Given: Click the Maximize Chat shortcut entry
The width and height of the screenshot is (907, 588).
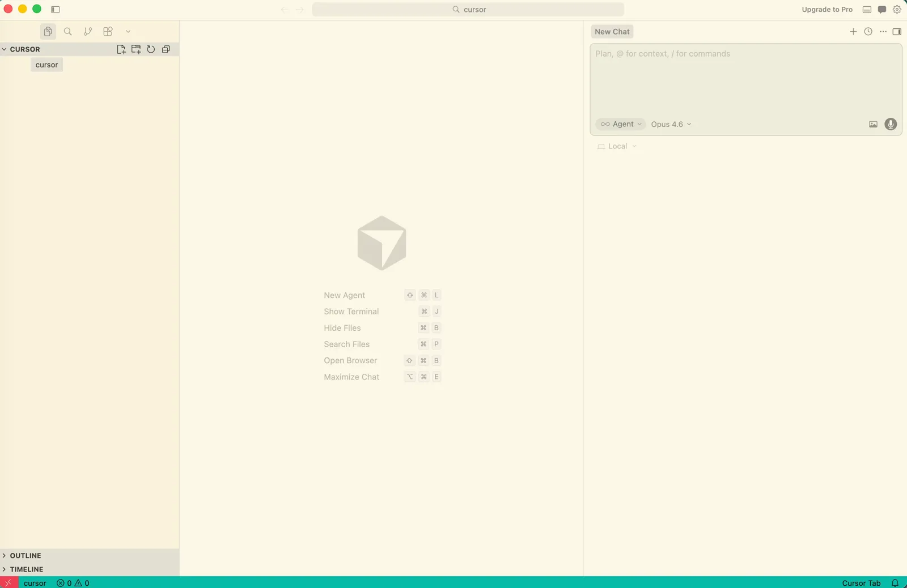Looking at the screenshot, I should pos(382,377).
